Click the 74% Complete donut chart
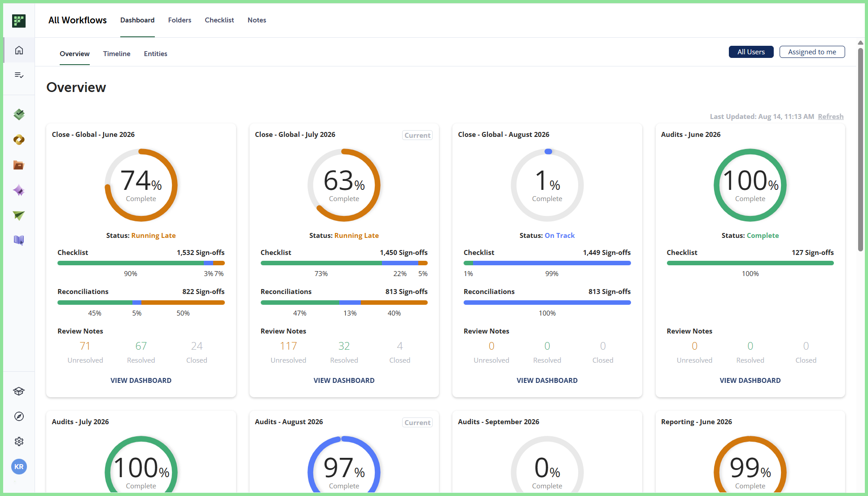This screenshot has width=868, height=496. coord(141,185)
